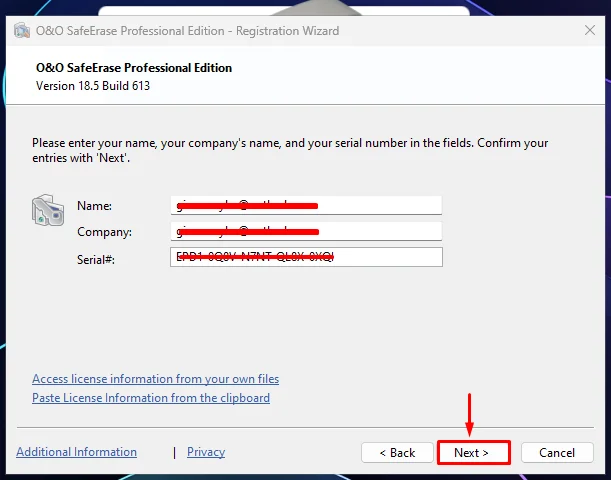Viewport: 611px width, 480px height.
Task: Open the Privacy link
Action: click(x=206, y=452)
